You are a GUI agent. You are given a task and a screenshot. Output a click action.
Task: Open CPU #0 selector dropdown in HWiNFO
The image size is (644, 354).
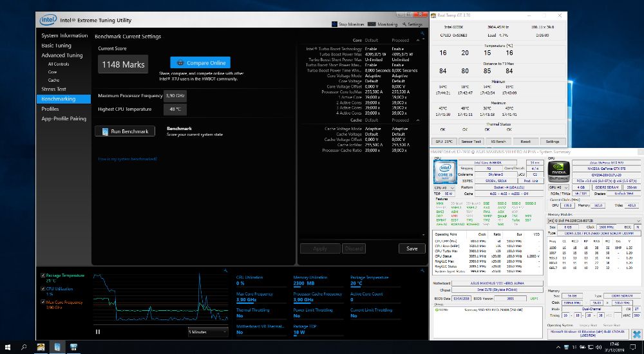tap(444, 188)
